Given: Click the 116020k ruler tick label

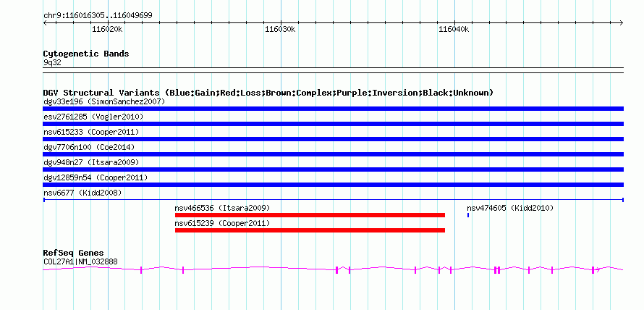Looking at the screenshot, I should click(107, 30).
